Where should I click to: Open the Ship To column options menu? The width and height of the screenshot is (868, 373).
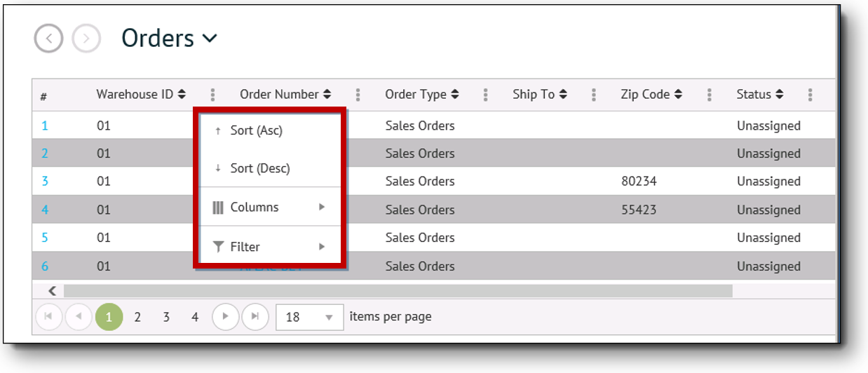(x=594, y=95)
